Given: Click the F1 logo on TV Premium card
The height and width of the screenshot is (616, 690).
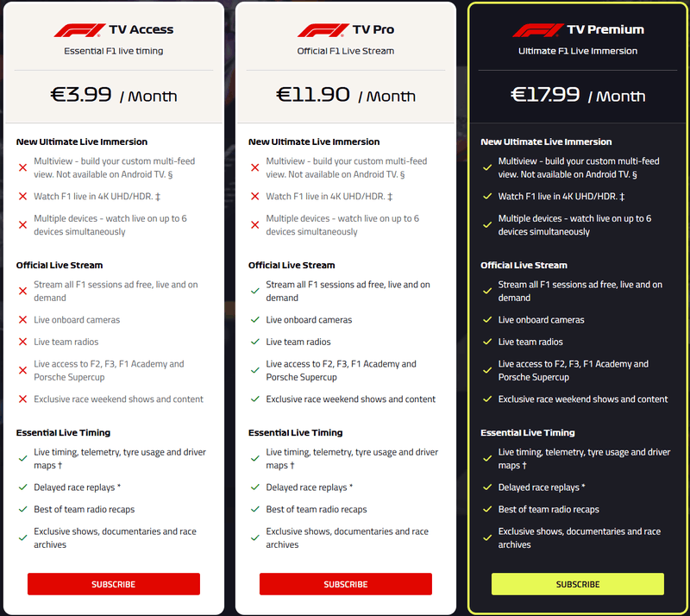Looking at the screenshot, I should tap(537, 30).
